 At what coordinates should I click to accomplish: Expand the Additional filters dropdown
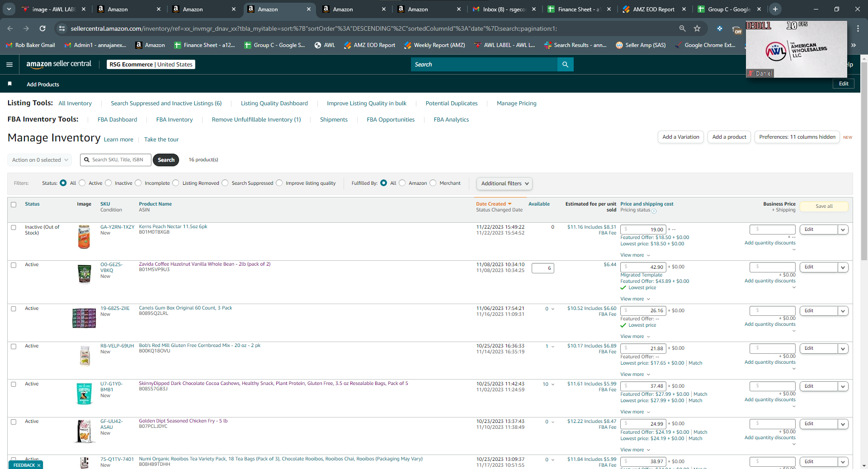(505, 183)
